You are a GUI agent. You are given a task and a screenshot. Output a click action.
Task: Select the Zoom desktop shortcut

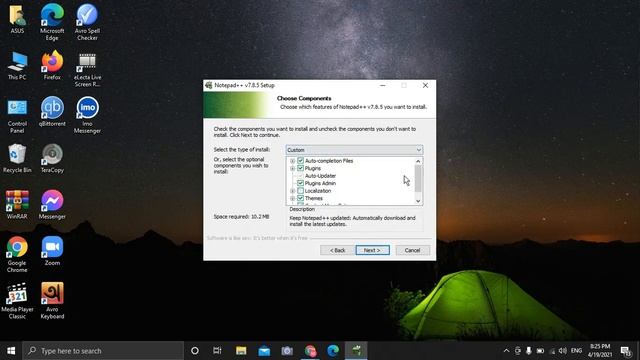(52, 251)
